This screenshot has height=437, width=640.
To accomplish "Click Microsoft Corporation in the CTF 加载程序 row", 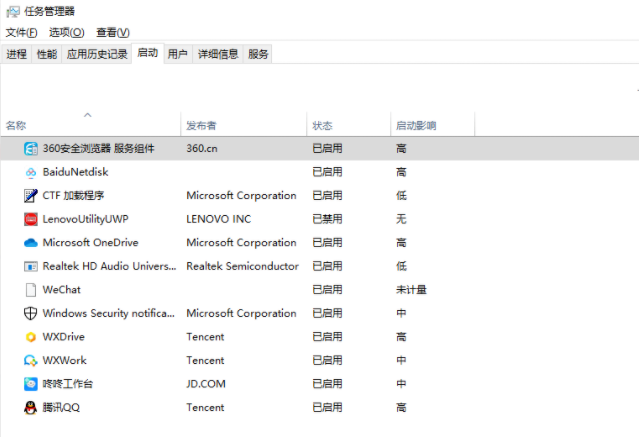I will (x=241, y=195).
